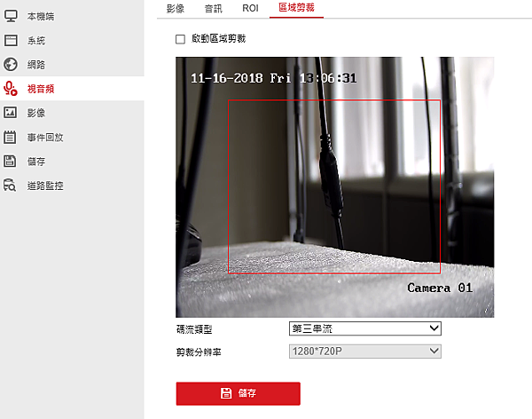Click the red 儲存 save button
The image size is (532, 419).
click(239, 393)
